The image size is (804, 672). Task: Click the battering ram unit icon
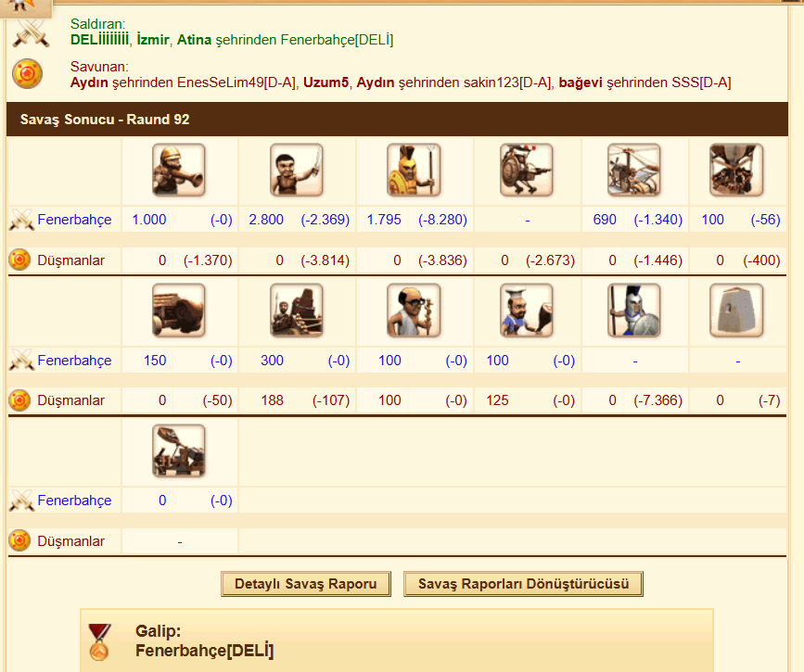pyautogui.click(x=178, y=311)
